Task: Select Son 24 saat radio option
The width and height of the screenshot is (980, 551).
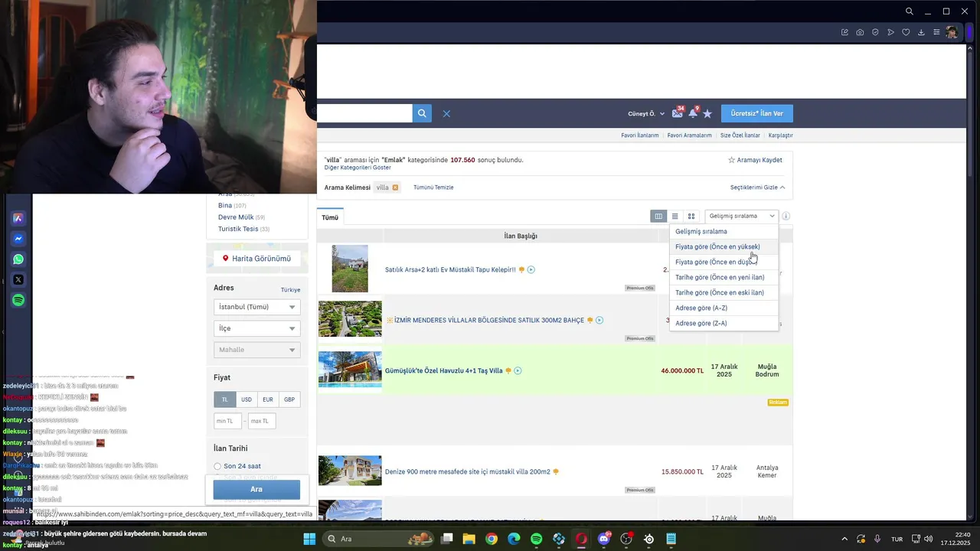Action: [x=217, y=466]
